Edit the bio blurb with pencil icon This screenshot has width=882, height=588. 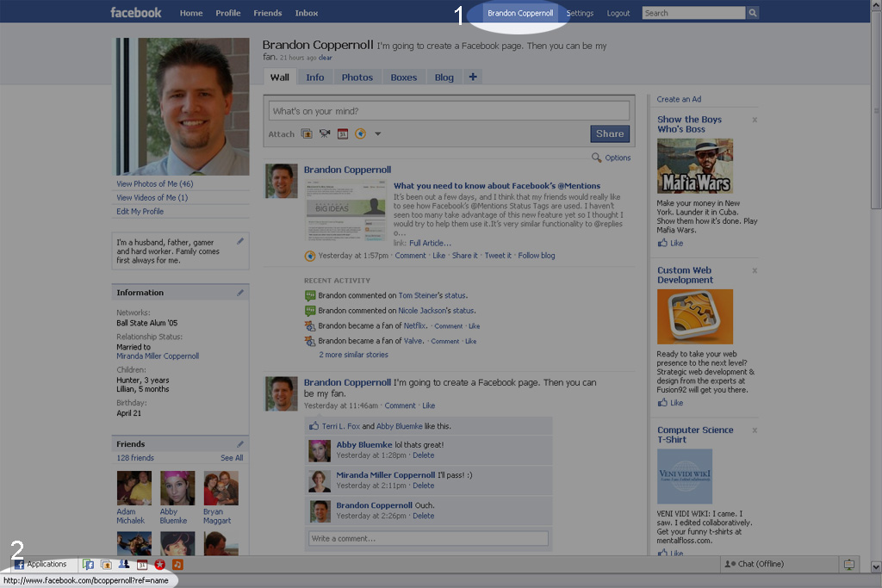(240, 241)
